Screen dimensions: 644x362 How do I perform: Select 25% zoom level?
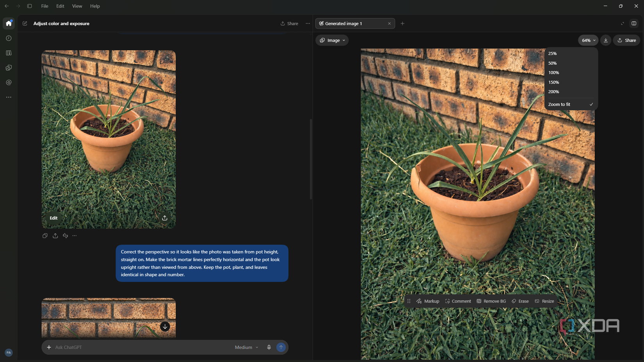point(571,53)
